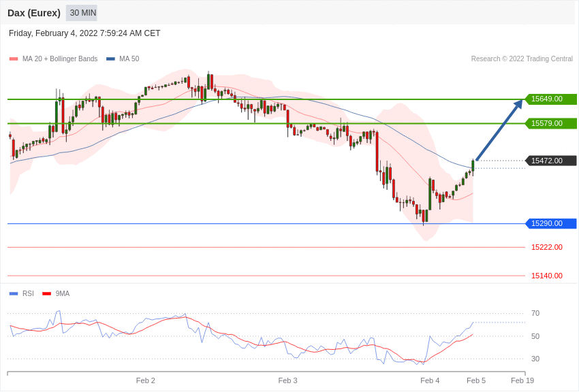The image size is (579, 392).
Task: Click the MA 20 + Bollinger Bands legend swatch
Action: pyautogui.click(x=14, y=59)
